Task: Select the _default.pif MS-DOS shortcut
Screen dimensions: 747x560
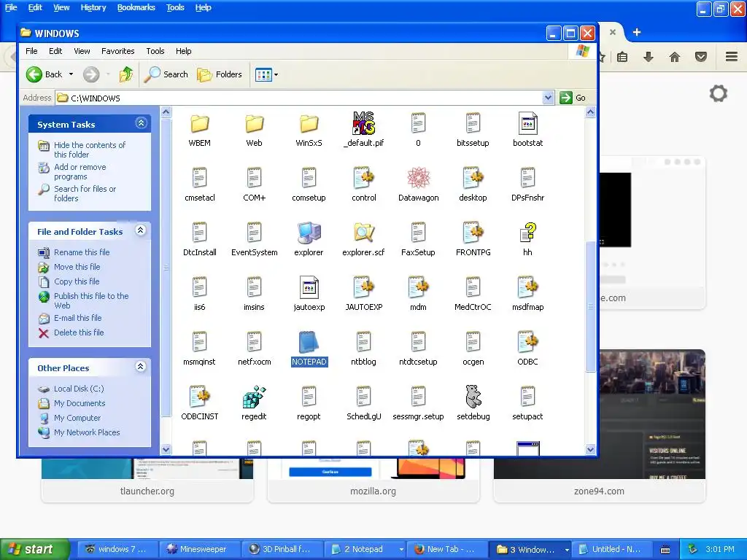Action: coord(363,130)
